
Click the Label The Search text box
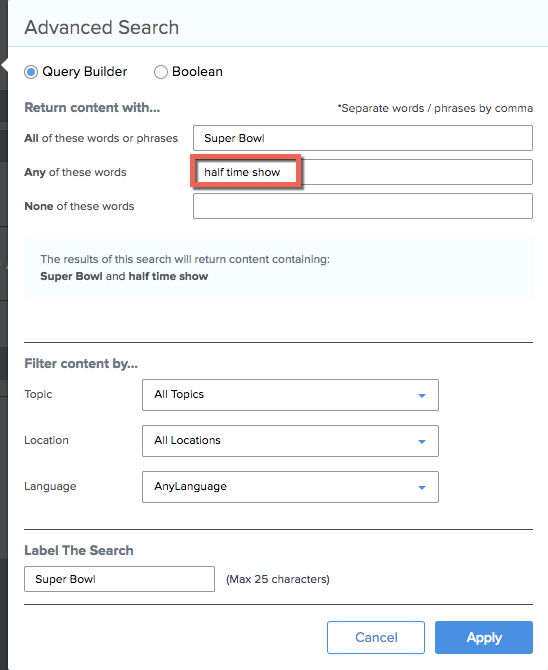click(119, 579)
